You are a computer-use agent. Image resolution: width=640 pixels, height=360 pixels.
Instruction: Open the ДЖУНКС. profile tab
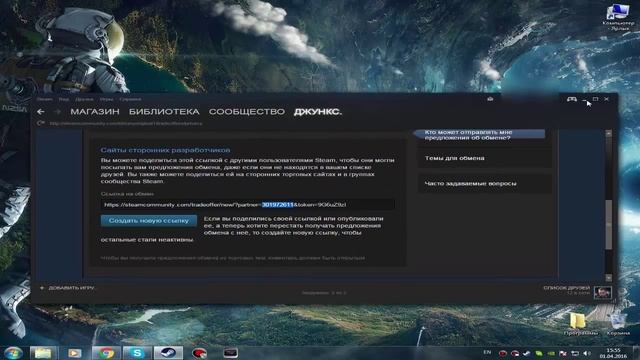coord(318,111)
